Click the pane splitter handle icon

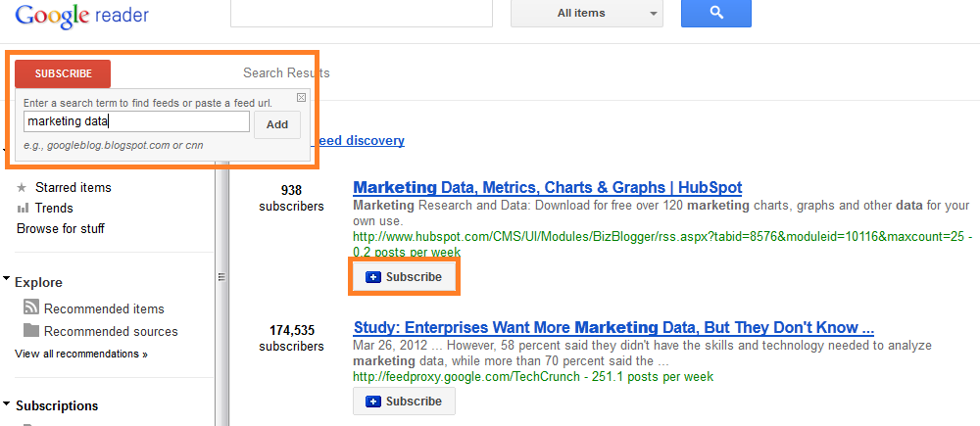[x=221, y=277]
